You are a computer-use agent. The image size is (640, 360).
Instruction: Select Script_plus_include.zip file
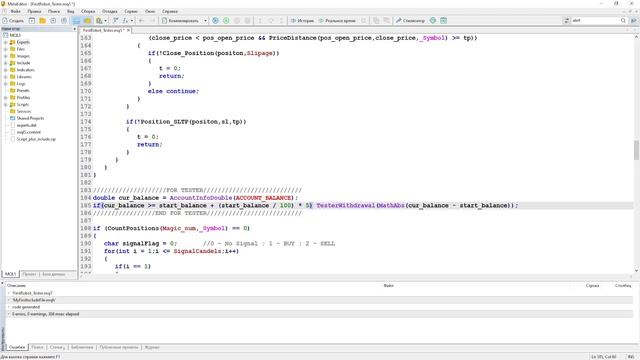[x=36, y=139]
